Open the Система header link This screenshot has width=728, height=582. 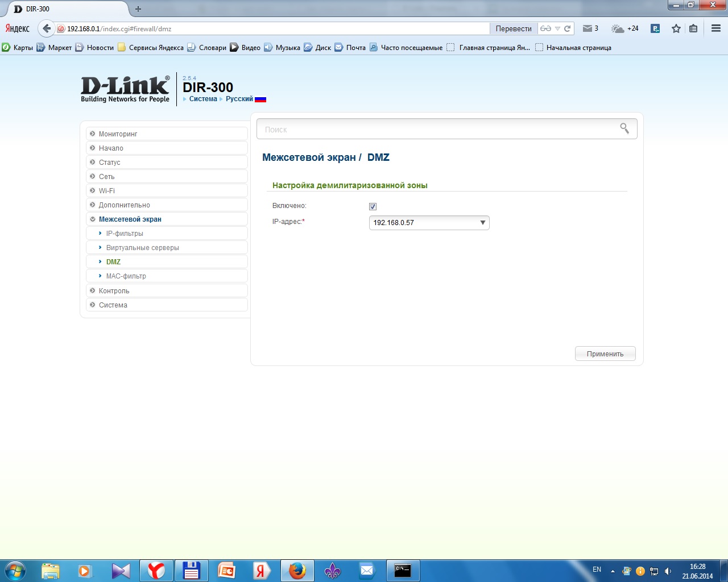203,99
